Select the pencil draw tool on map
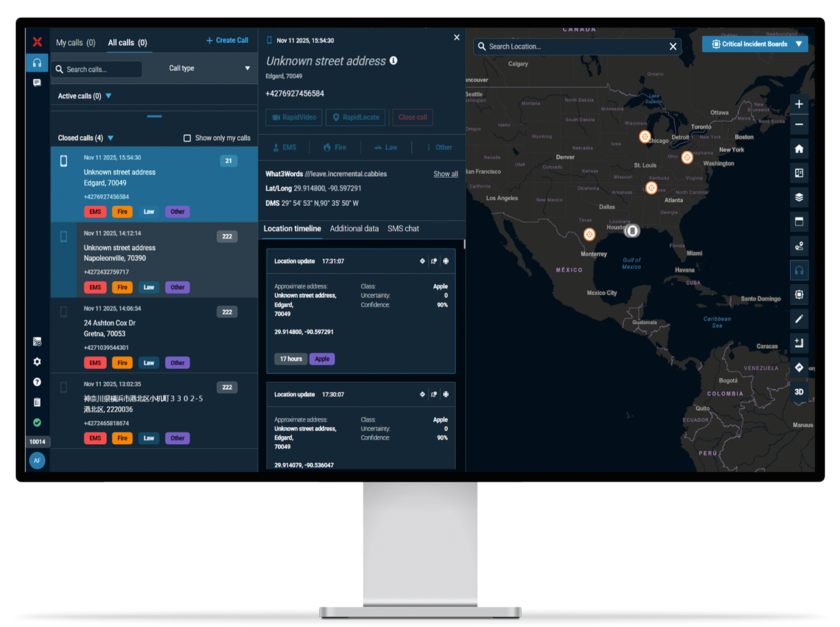 pos(799,319)
